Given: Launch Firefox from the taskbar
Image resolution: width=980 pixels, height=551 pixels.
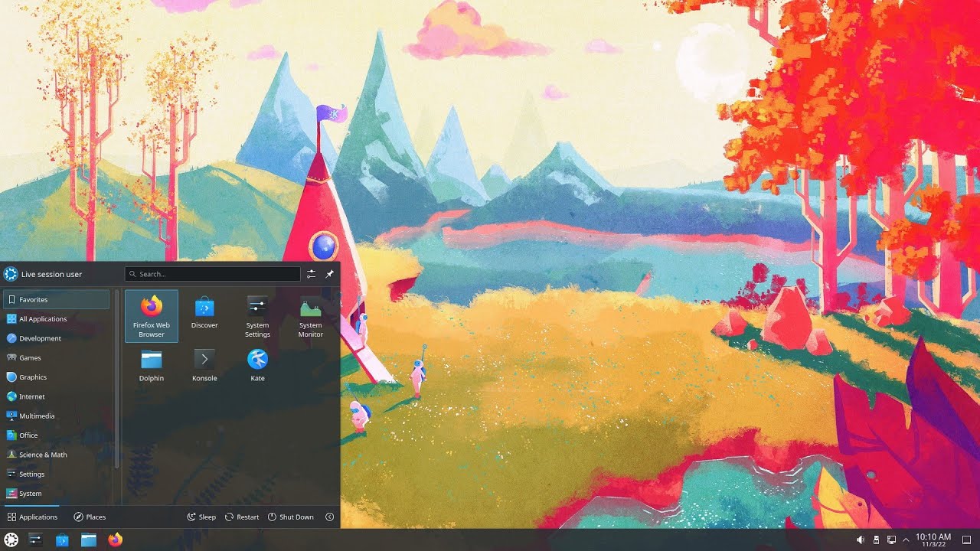Looking at the screenshot, I should [x=115, y=540].
